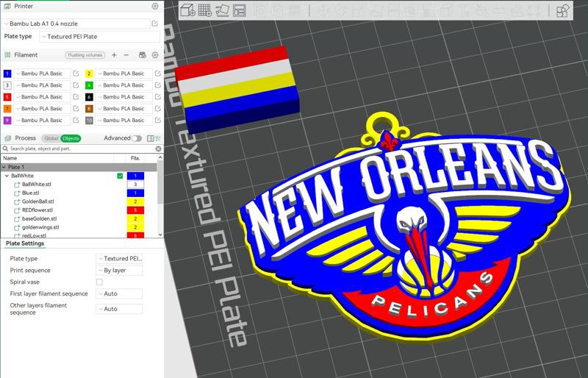Open Plate Settings plate type dropdown
The height and width of the screenshot is (378, 588).
click(x=119, y=259)
